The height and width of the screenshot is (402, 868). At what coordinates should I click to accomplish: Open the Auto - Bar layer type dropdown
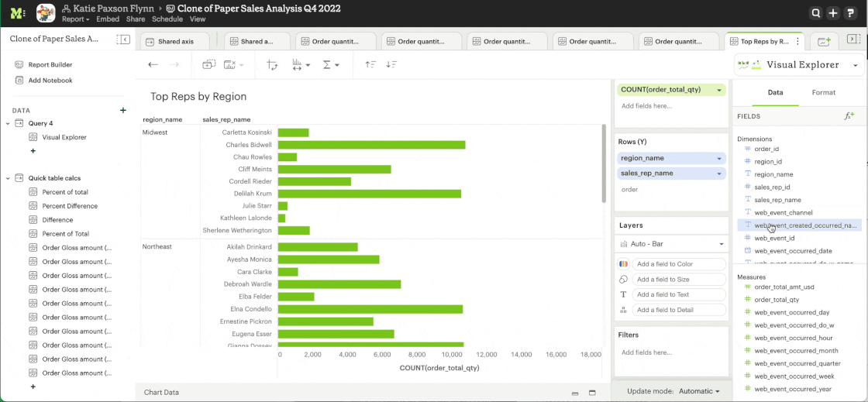672,244
